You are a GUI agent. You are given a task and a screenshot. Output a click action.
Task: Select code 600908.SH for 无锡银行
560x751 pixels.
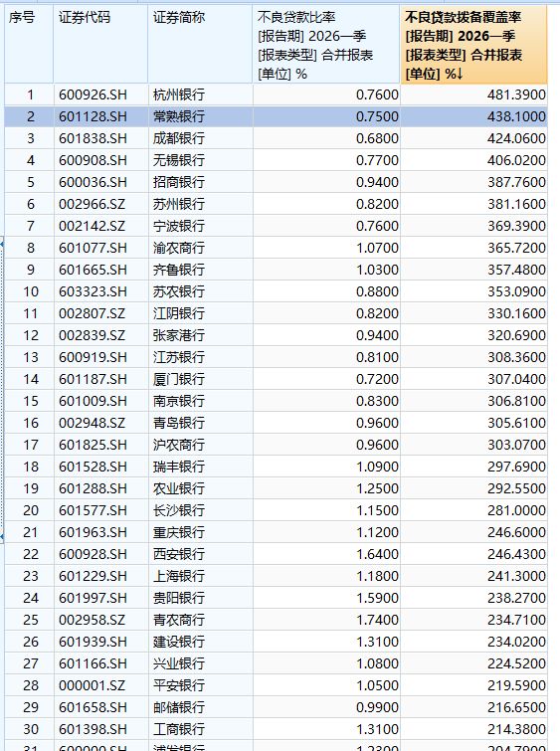click(x=93, y=160)
